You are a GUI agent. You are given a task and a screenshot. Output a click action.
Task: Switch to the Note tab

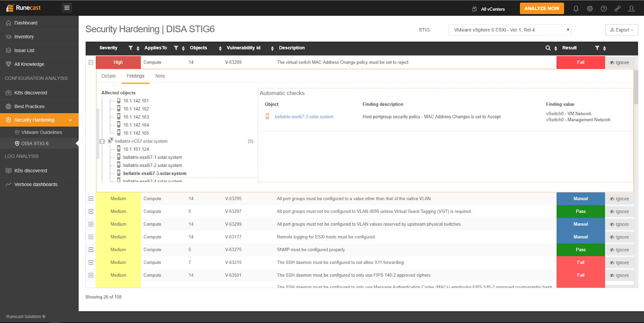click(x=160, y=76)
